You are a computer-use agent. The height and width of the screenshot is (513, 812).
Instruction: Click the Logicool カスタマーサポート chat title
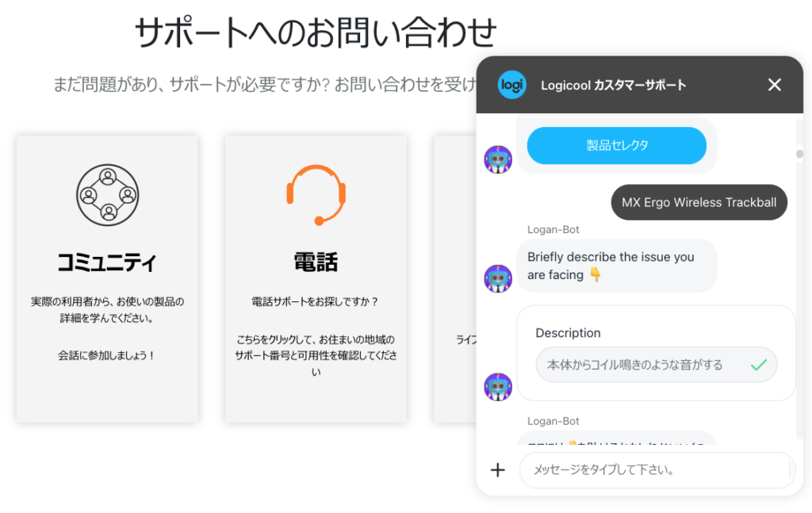tap(614, 86)
